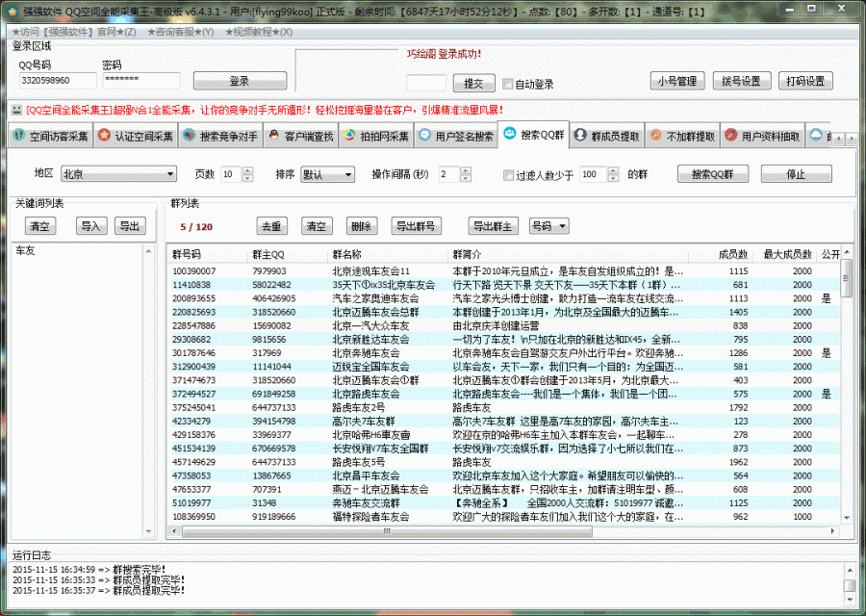Image resolution: width=866 pixels, height=616 pixels.
Task: Open 打码设置 dialog
Action: point(805,81)
